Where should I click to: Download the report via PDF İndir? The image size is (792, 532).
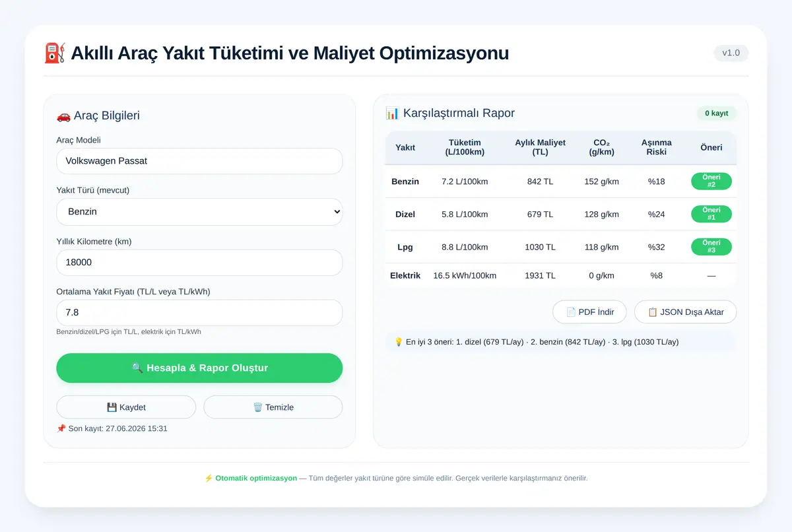click(589, 312)
